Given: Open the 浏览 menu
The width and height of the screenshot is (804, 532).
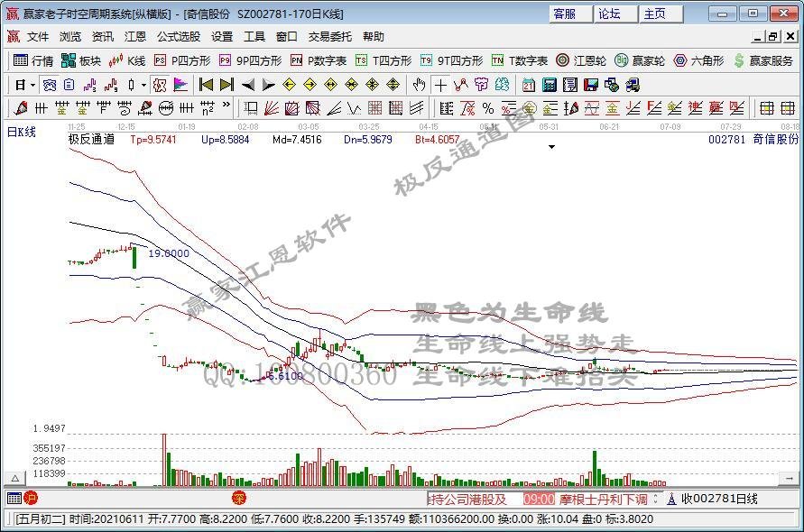Looking at the screenshot, I should (70, 37).
